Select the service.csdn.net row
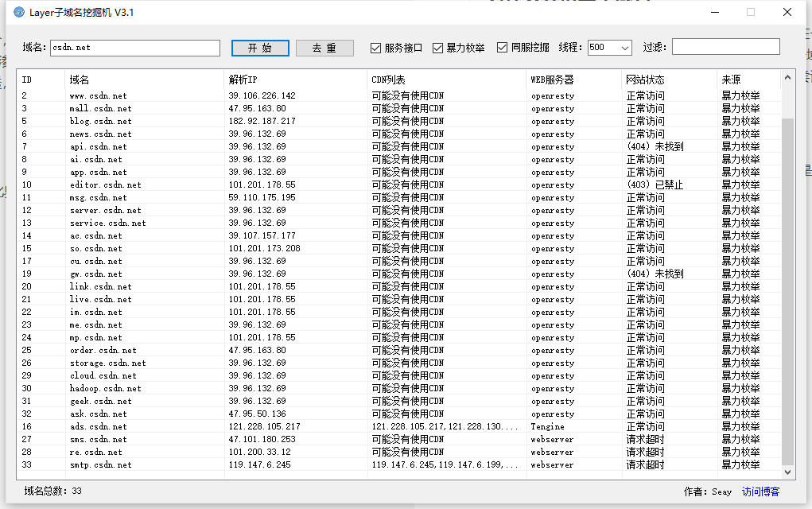The height and width of the screenshot is (509, 812). pos(398,223)
